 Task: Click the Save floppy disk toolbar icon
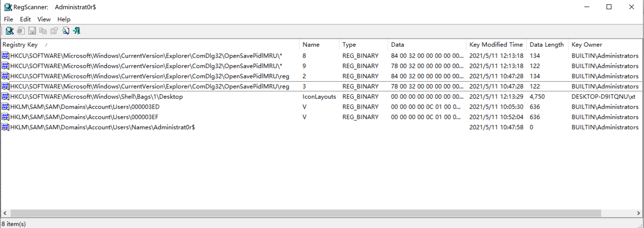click(32, 30)
